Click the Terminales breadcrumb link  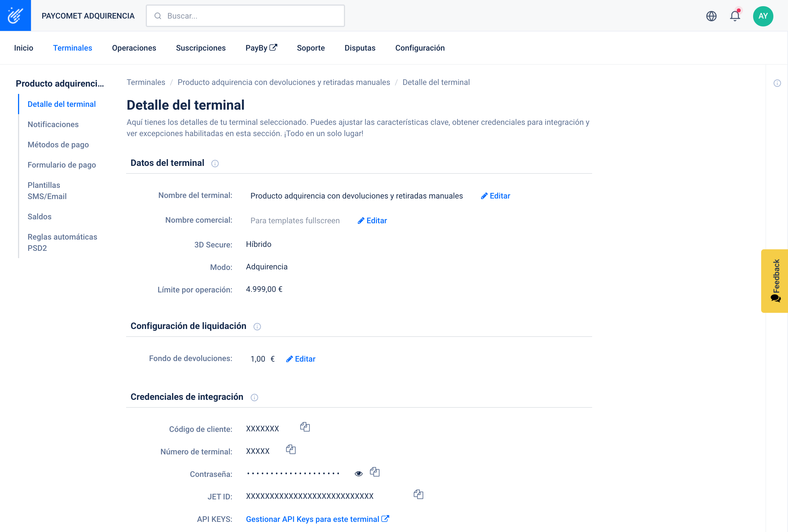146,82
